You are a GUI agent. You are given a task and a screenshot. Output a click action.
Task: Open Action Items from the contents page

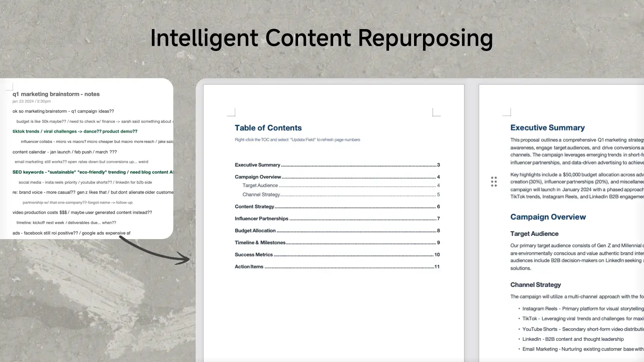pos(249,266)
